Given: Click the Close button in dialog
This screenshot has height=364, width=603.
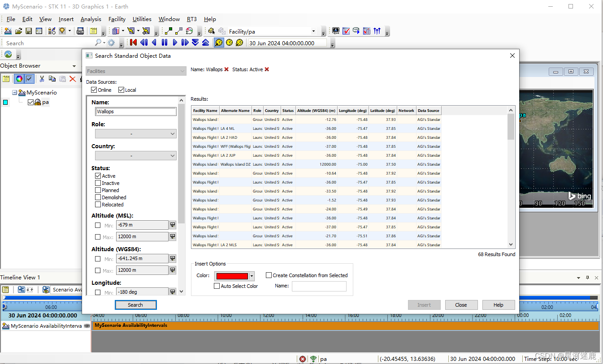Looking at the screenshot, I should (461, 305).
